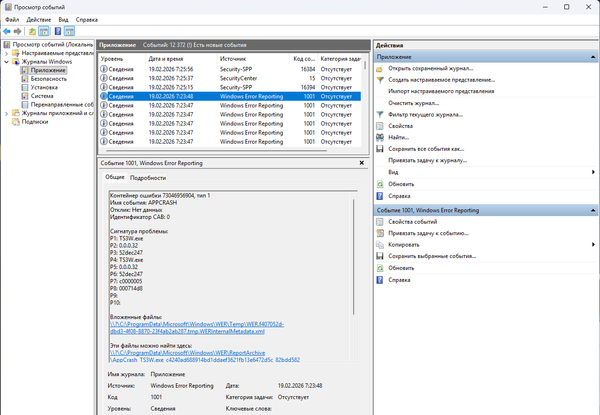
Task: Collapse the Журналы Windows tree node
Action: tap(4, 62)
